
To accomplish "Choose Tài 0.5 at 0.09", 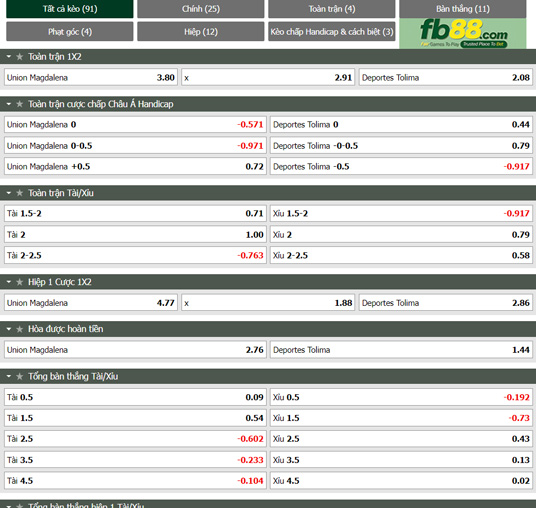I will 135,397.
